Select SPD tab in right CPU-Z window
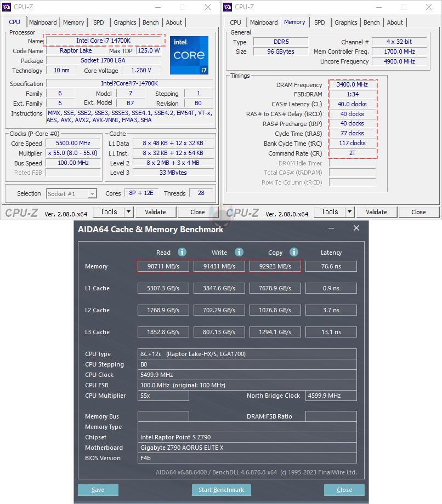Image resolution: width=442 pixels, height=504 pixels. (320, 22)
